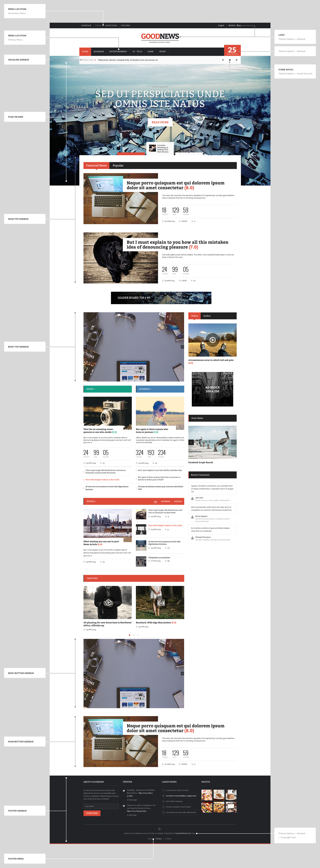Click the Read More button

point(160,122)
